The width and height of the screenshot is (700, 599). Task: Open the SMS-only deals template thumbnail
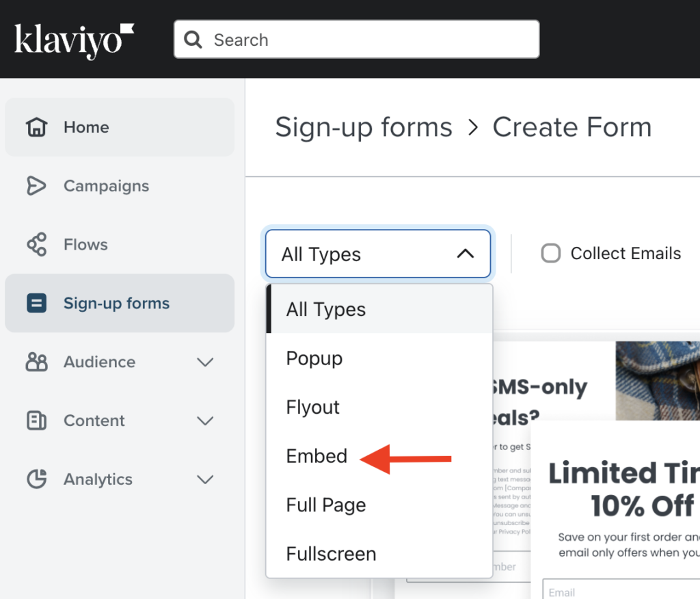pyautogui.click(x=554, y=381)
